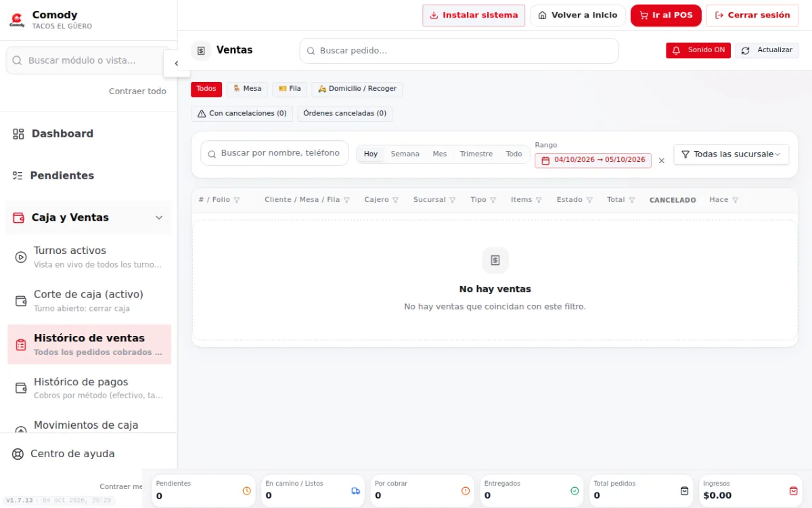Open the Todas las sucursales dropdown
The height and width of the screenshot is (508, 812).
(731, 154)
